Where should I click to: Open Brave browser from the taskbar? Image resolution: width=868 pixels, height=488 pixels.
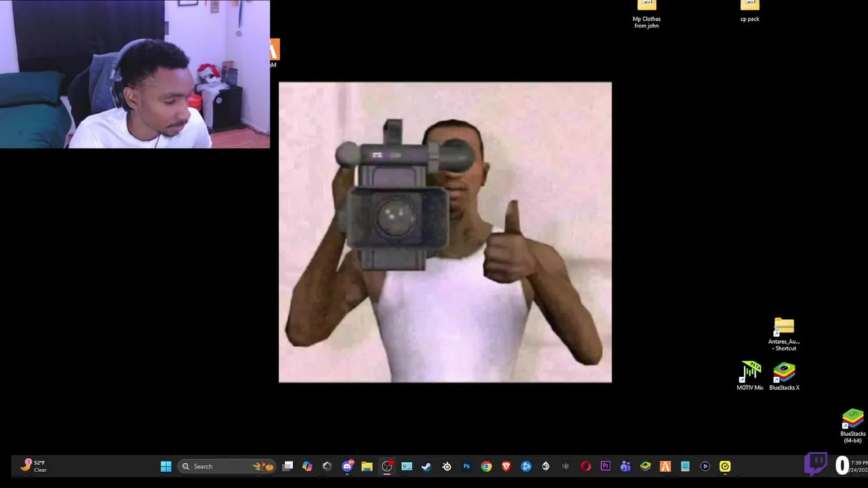[506, 466]
